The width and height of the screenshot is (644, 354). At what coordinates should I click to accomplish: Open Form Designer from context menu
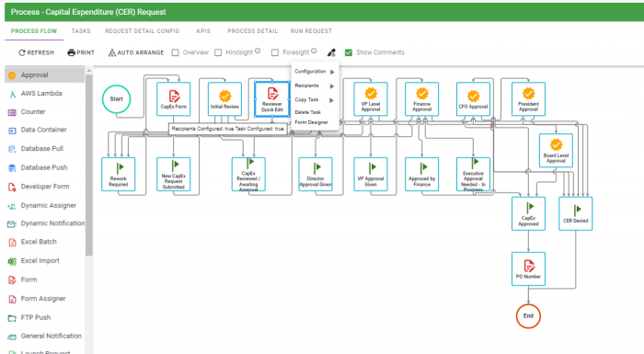[x=311, y=122]
